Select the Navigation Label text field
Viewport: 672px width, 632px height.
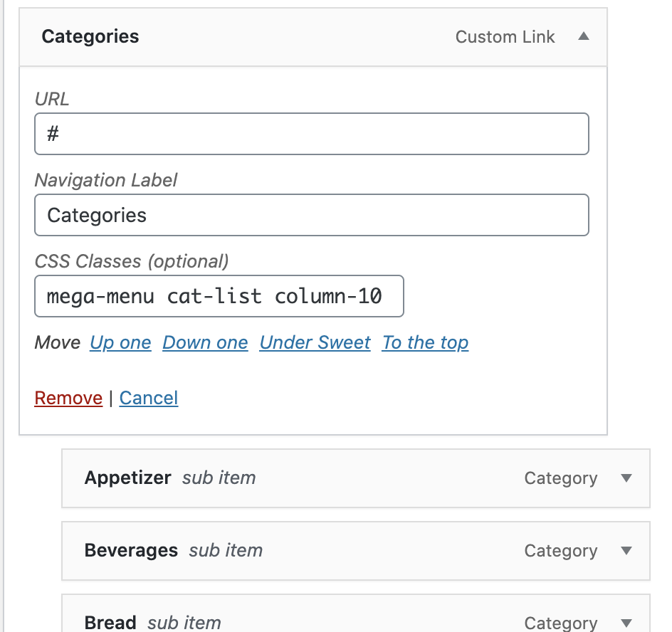click(x=311, y=214)
